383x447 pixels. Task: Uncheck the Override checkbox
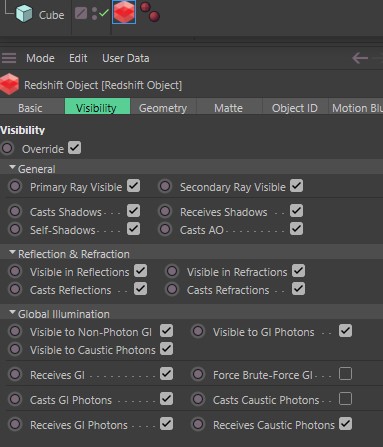(x=75, y=148)
